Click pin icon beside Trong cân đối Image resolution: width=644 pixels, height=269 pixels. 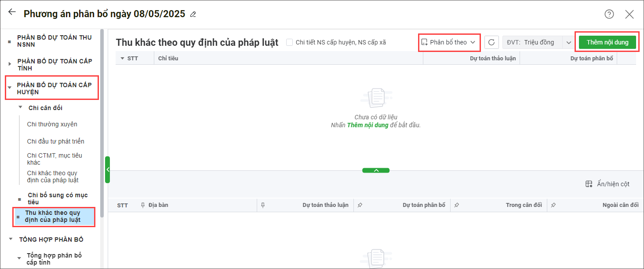click(457, 205)
